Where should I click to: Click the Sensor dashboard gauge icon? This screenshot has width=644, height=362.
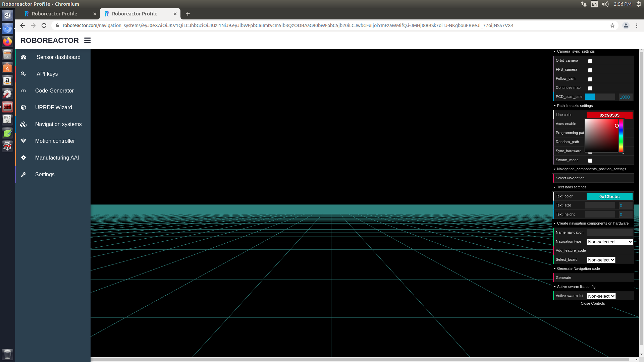[23, 57]
